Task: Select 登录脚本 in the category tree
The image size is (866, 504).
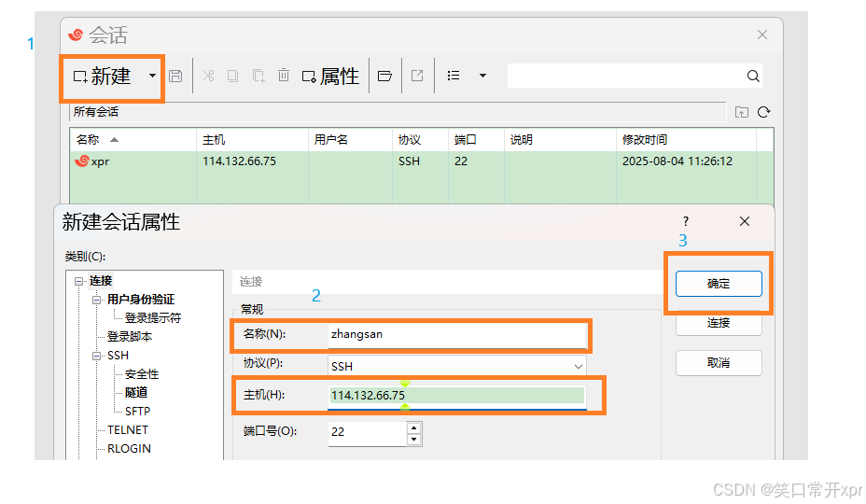Action: [129, 337]
